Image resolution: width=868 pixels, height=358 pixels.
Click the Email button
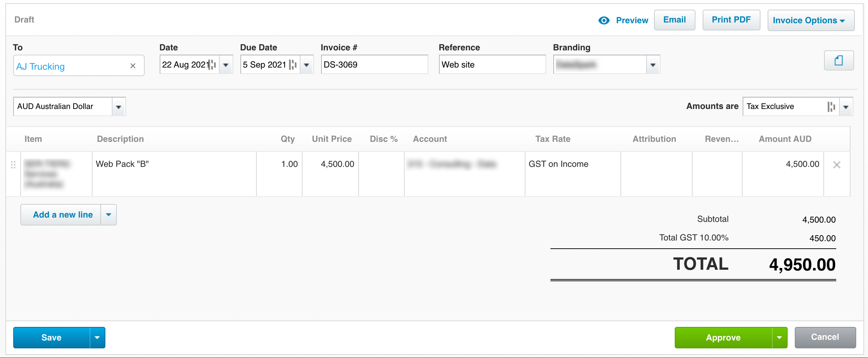(674, 20)
